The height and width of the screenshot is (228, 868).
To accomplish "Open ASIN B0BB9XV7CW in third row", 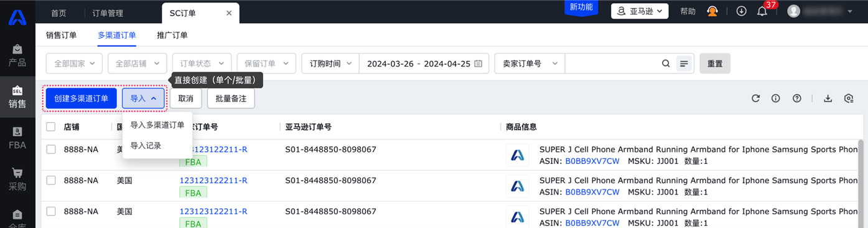I will [x=592, y=223].
